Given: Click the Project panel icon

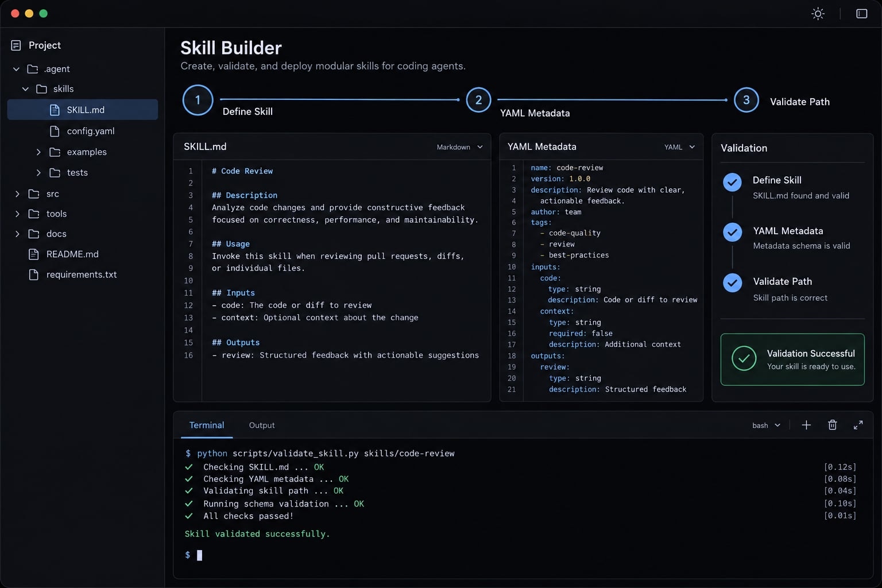Looking at the screenshot, I should 16,45.
